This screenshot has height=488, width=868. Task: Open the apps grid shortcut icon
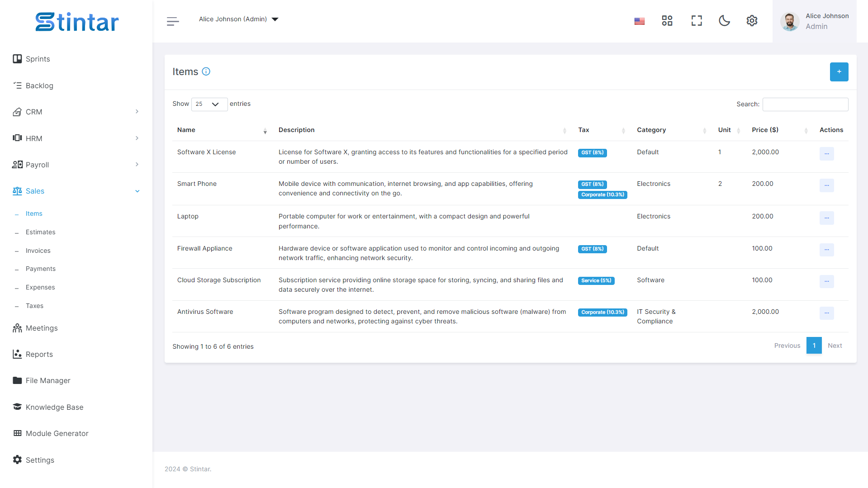[x=667, y=21]
